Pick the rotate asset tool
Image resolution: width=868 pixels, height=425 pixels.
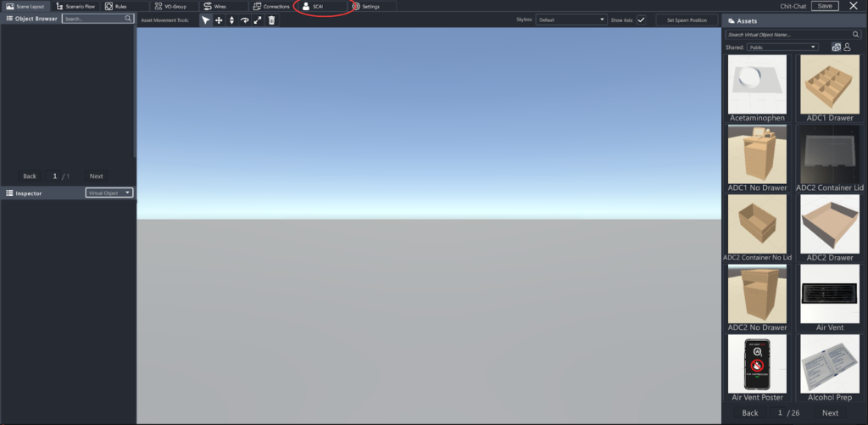(x=245, y=20)
